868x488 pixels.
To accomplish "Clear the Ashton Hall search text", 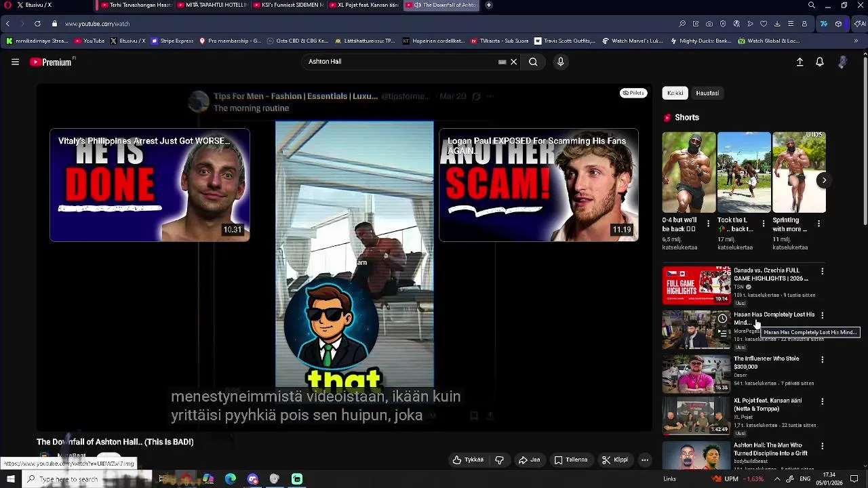I will [513, 62].
